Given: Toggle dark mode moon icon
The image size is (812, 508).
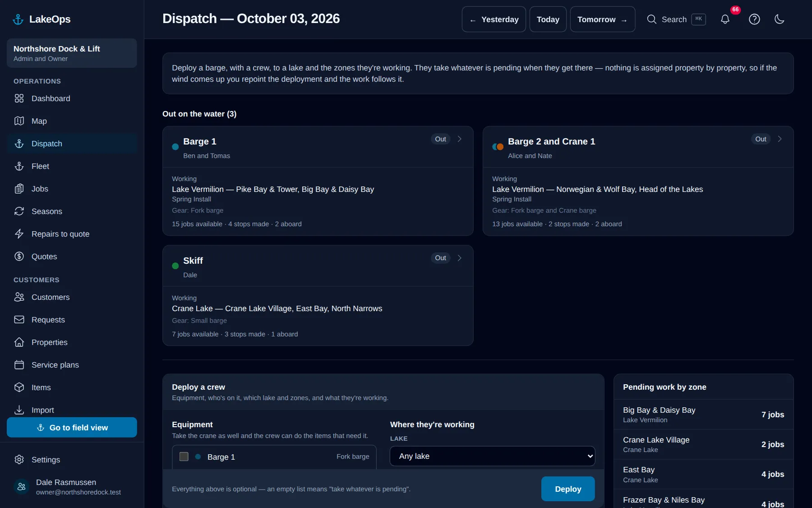Looking at the screenshot, I should [780, 19].
